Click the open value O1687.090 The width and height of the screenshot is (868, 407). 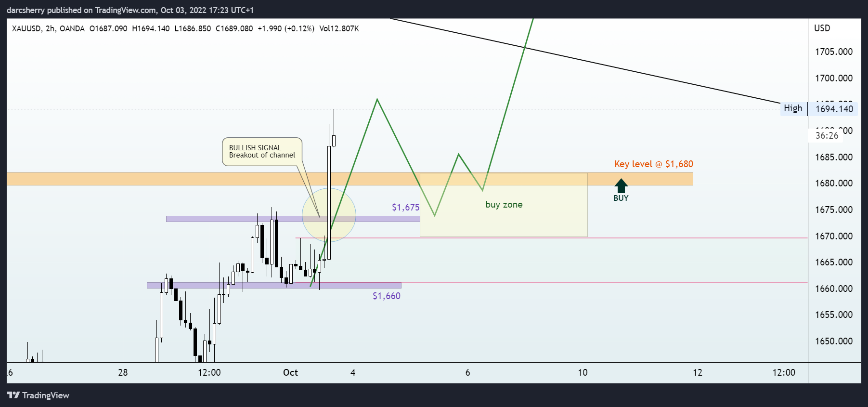point(108,28)
